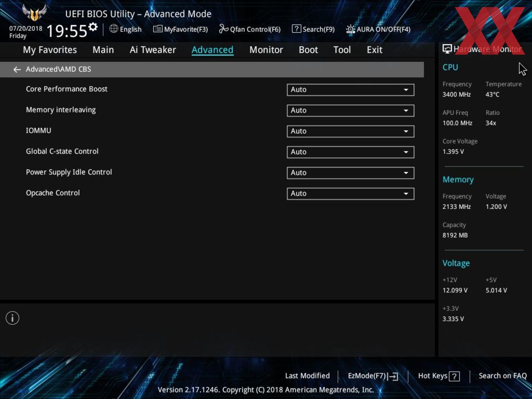Open Power Supply Idle Control dropdown
The height and width of the screenshot is (399, 532).
tap(350, 173)
